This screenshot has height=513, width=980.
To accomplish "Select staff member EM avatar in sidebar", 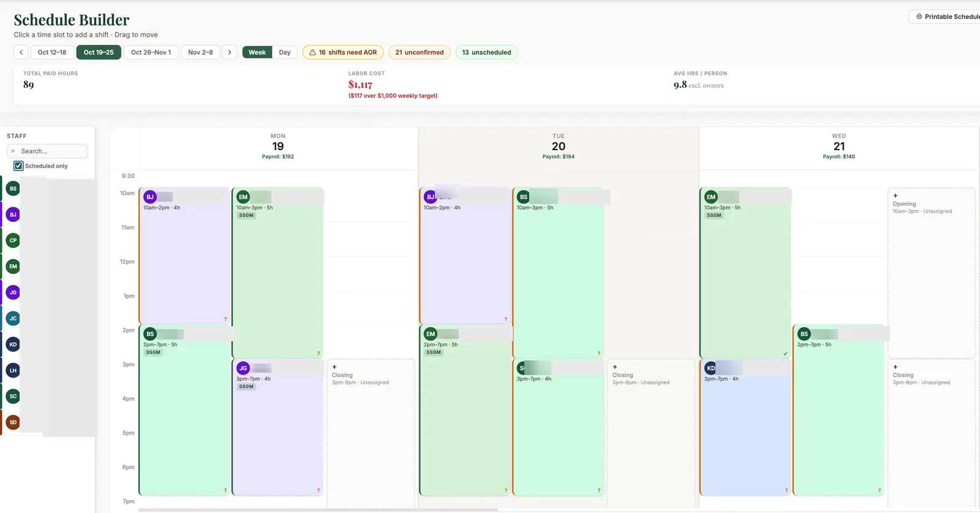I will (x=13, y=266).
